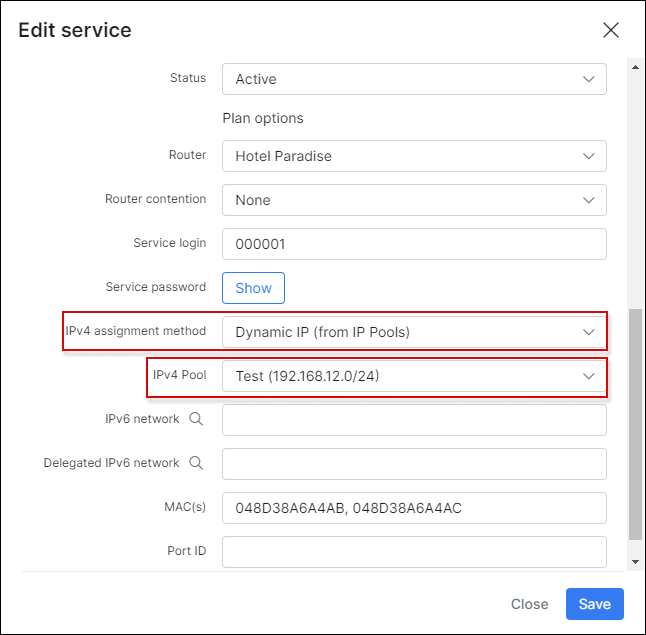The height and width of the screenshot is (635, 646).
Task: Click the IPv6 network search magnifier icon
Action: click(196, 420)
